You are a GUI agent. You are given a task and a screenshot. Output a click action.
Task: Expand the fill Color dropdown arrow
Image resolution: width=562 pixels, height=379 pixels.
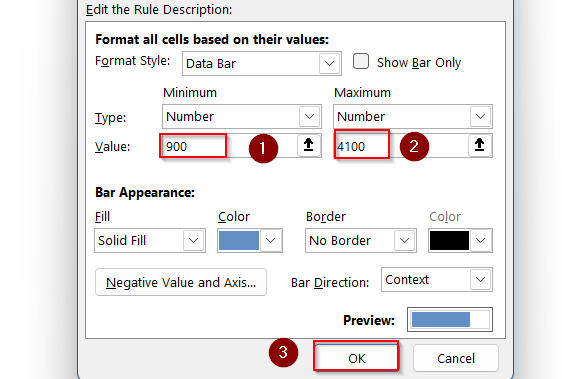271,240
